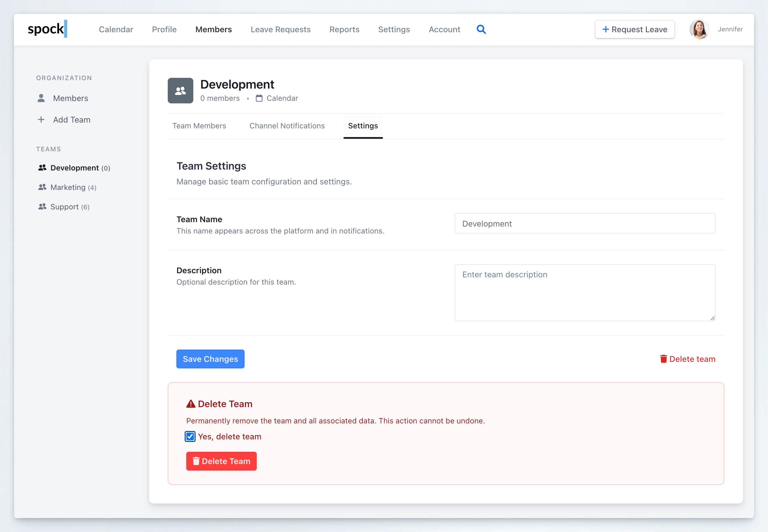Select the Development team icon in Teams list
The height and width of the screenshot is (532, 768).
[42, 168]
